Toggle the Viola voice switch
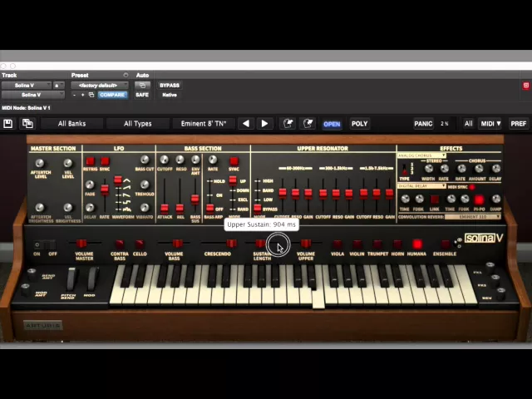Viewport: 532px width, 399px height. coord(337,244)
